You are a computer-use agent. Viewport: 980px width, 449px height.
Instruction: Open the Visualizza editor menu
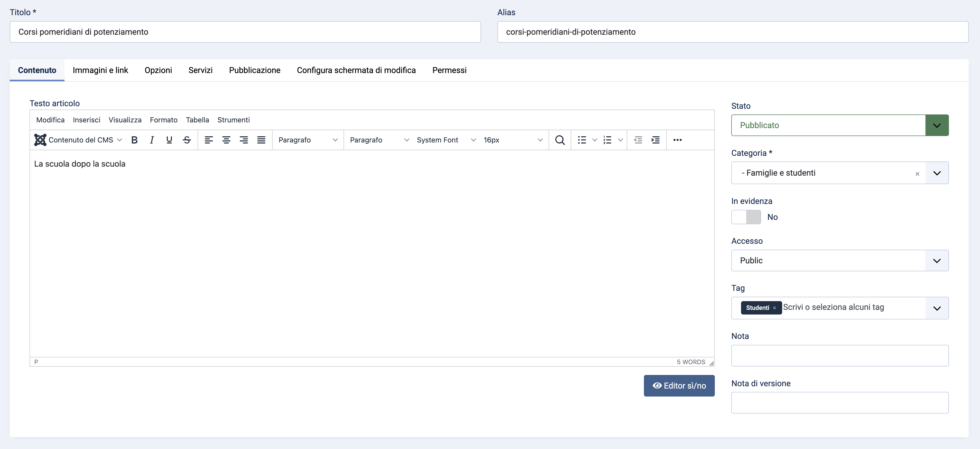click(x=125, y=120)
